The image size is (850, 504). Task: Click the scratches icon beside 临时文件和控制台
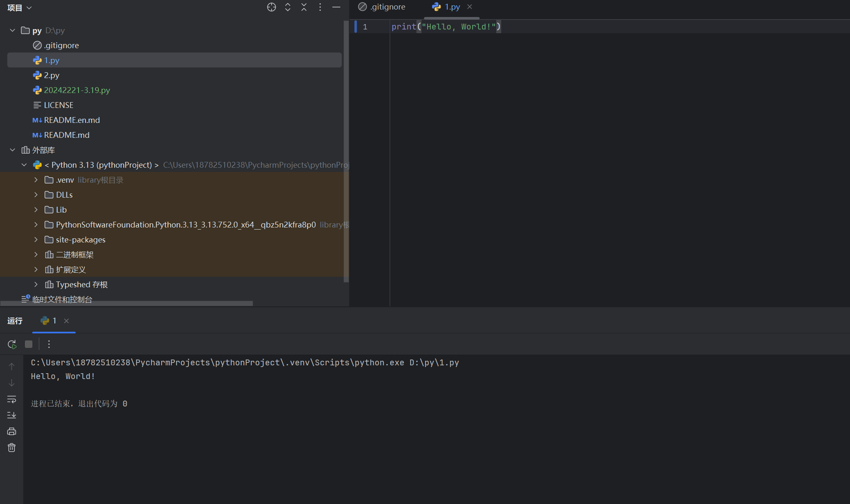tap(26, 298)
